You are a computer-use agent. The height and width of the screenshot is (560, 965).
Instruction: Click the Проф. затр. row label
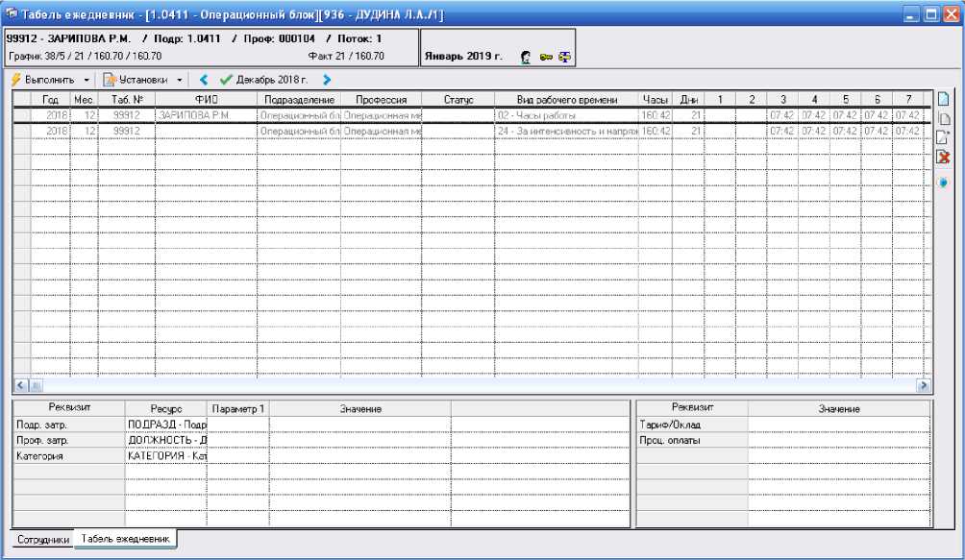(x=69, y=441)
